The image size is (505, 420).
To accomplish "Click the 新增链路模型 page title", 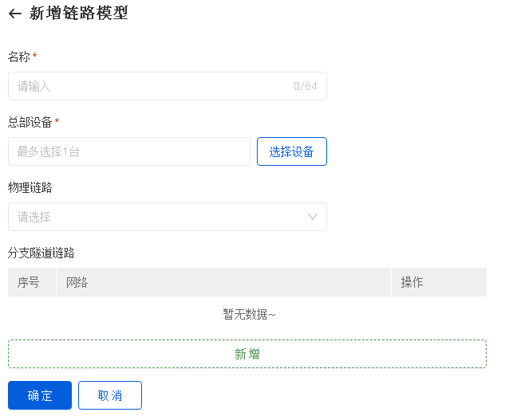I will (x=78, y=14).
